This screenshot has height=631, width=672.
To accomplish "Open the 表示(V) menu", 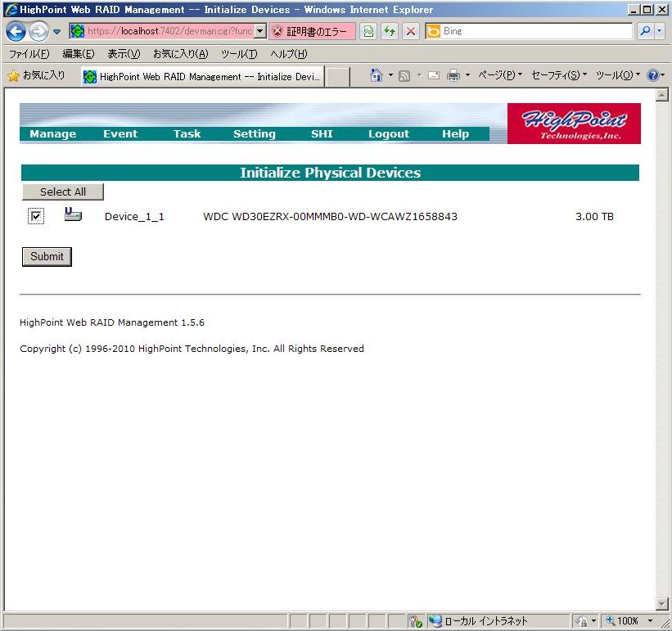I will pyautogui.click(x=124, y=53).
